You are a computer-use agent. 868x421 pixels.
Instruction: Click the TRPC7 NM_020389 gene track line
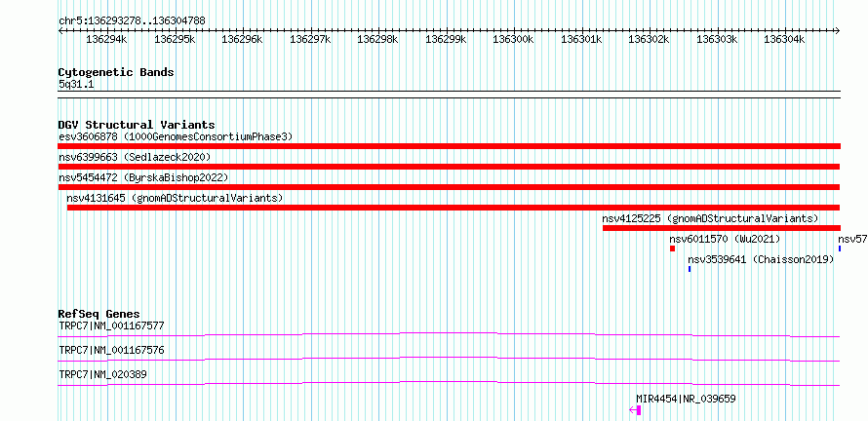(x=449, y=383)
